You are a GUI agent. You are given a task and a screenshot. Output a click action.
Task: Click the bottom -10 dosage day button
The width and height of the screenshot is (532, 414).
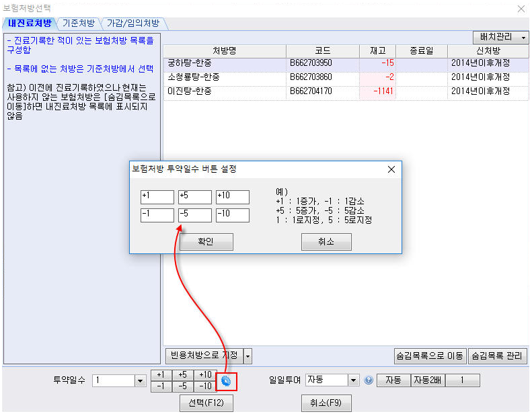coord(205,386)
